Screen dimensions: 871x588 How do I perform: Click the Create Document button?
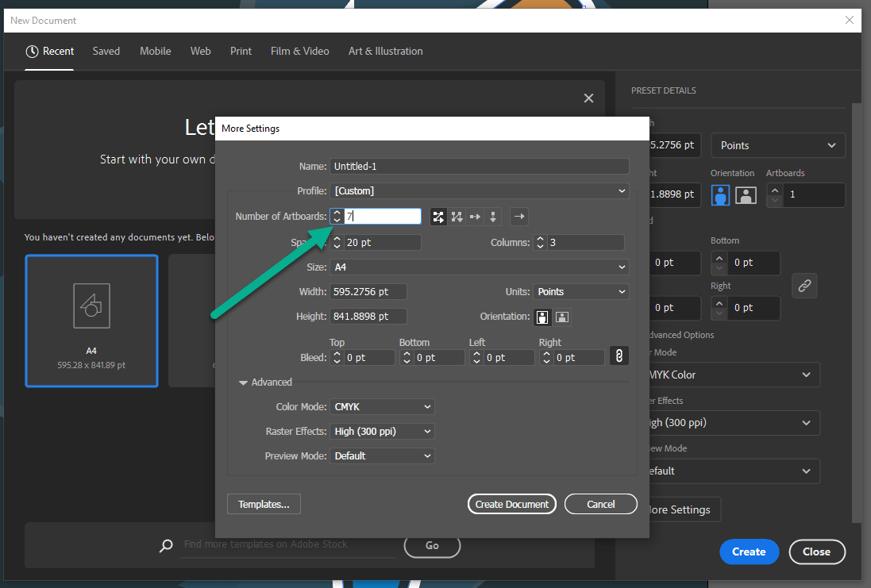pyautogui.click(x=511, y=504)
